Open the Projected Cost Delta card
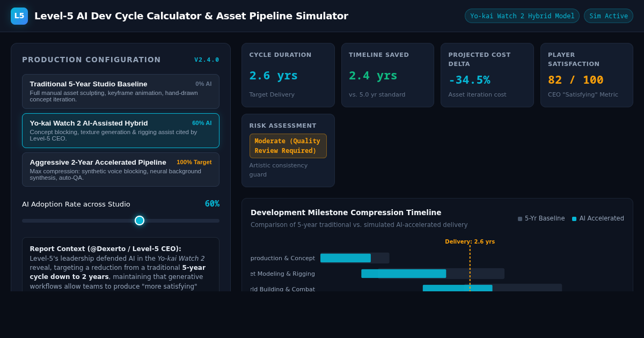 tap(487, 75)
